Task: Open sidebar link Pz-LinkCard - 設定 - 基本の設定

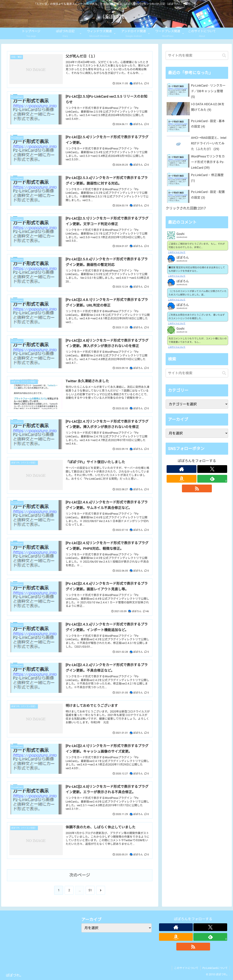Action: (208, 124)
